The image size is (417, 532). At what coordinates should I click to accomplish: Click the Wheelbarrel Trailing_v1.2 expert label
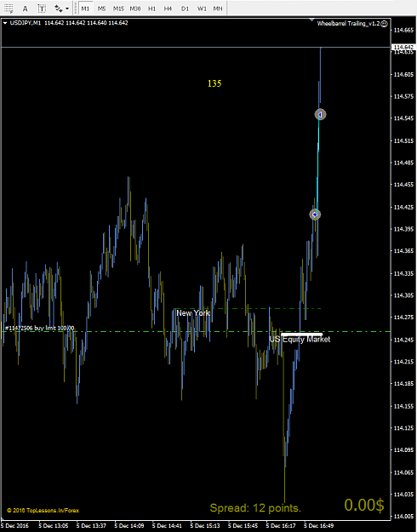pos(348,24)
